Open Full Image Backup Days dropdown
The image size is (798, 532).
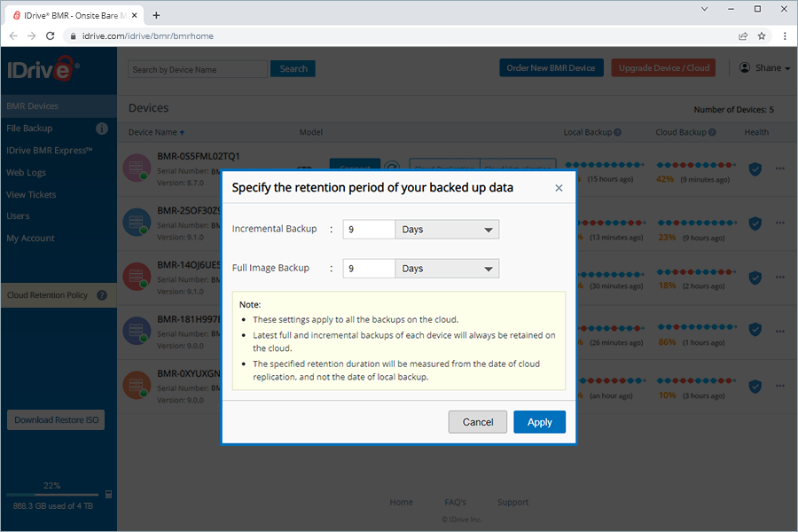447,269
